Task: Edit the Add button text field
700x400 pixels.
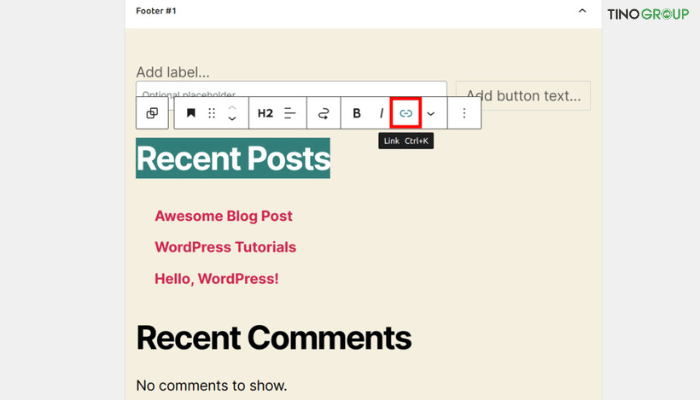Action: [523, 96]
